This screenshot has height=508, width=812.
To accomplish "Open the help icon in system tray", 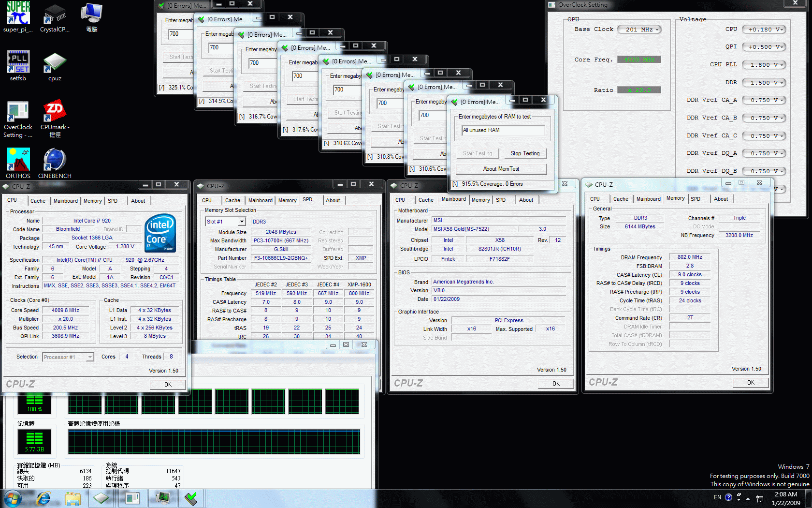I will coord(728,497).
